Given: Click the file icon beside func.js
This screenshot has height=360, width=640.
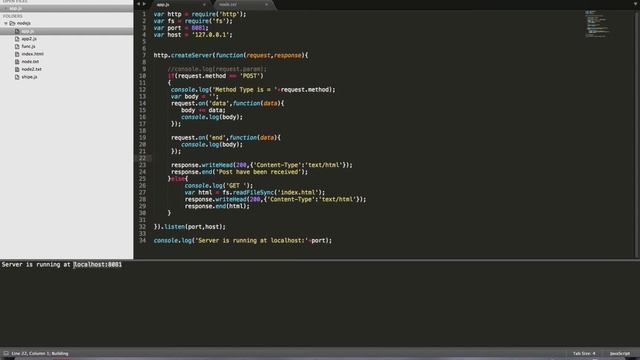Looking at the screenshot, I should click(17, 47).
